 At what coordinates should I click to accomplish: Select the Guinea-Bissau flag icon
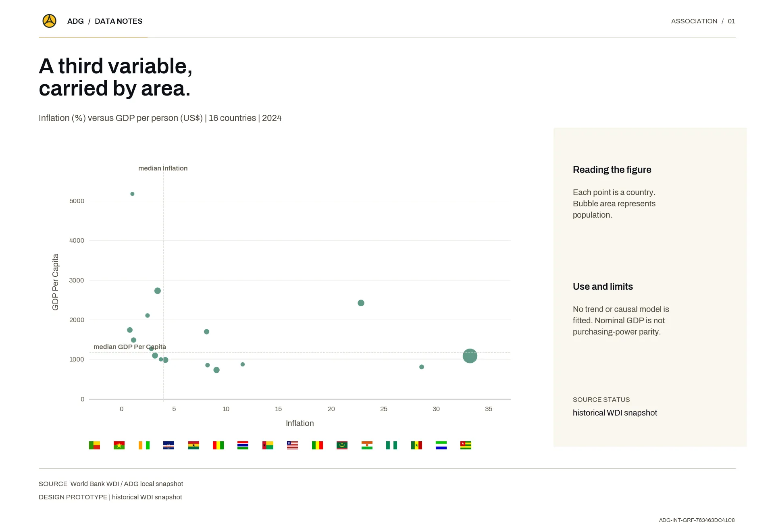tap(268, 445)
